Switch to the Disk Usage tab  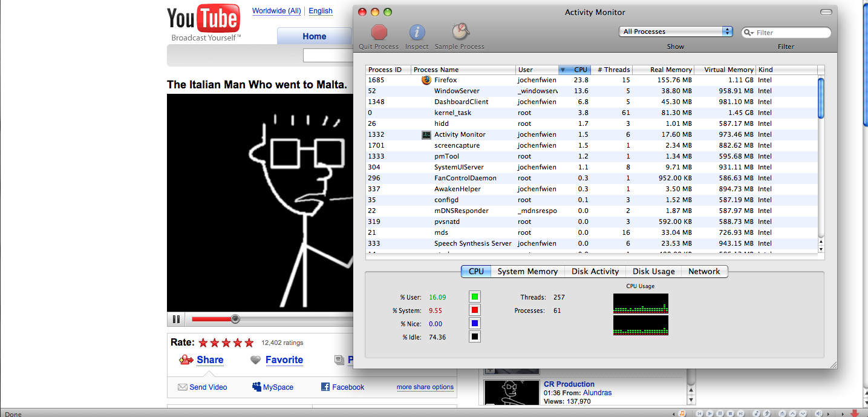654,271
